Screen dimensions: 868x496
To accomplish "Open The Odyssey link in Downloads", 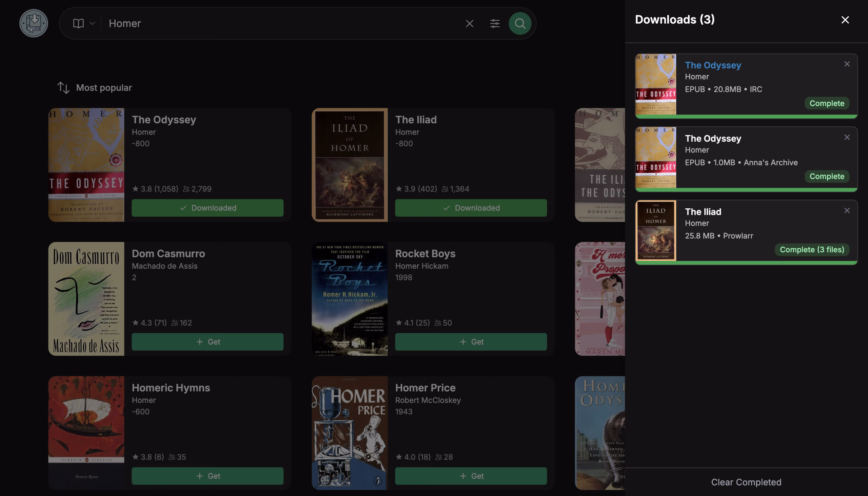I will tap(713, 65).
